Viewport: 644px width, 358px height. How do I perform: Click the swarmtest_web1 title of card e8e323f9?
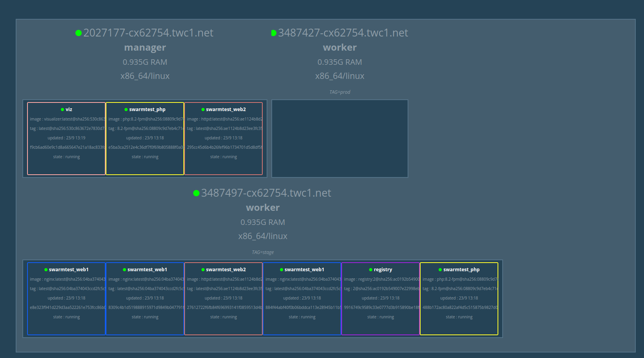click(69, 270)
